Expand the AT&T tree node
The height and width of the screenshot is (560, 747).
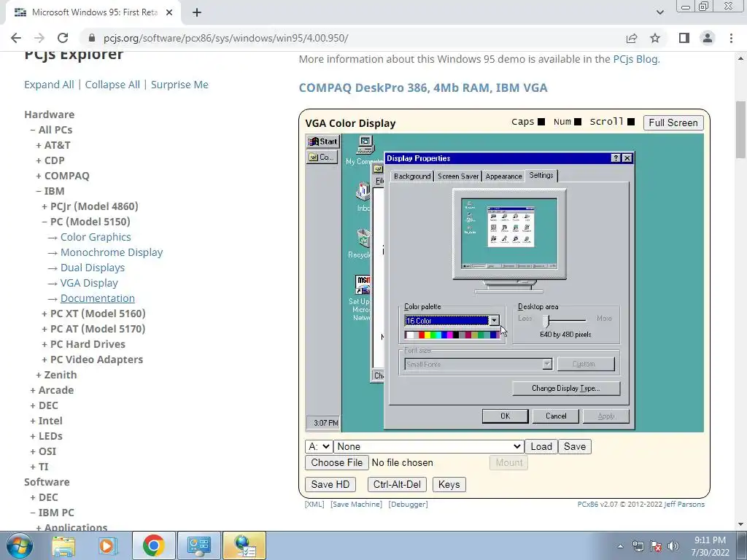pos(53,145)
